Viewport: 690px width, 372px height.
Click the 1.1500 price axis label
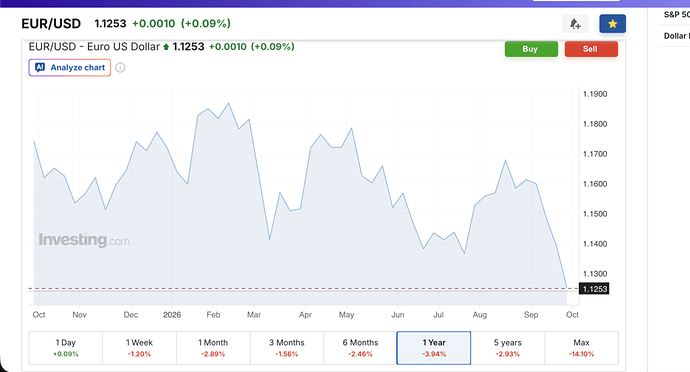click(595, 214)
